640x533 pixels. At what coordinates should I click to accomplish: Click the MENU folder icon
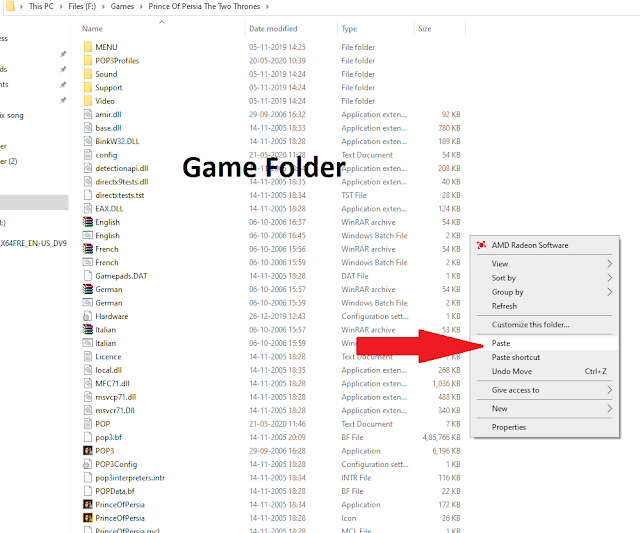click(88, 47)
